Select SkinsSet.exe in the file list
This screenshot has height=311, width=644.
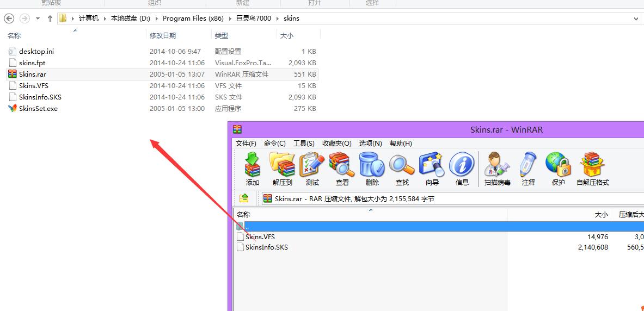[38, 109]
